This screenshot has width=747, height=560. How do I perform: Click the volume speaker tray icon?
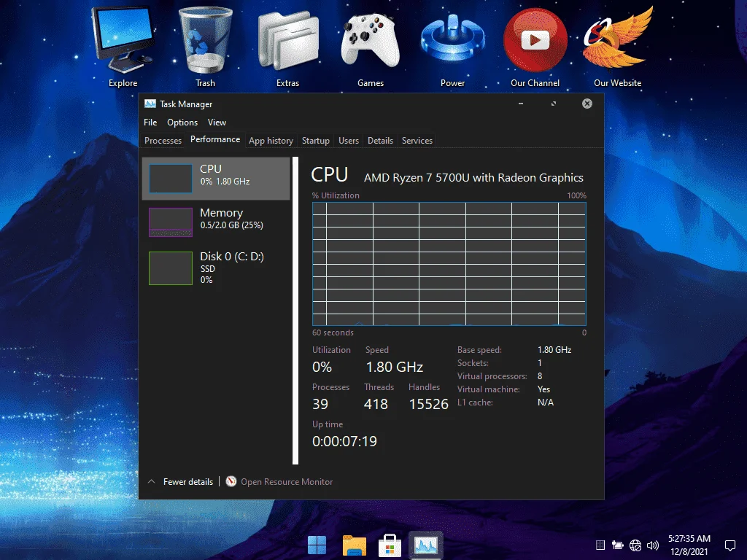[x=653, y=545]
